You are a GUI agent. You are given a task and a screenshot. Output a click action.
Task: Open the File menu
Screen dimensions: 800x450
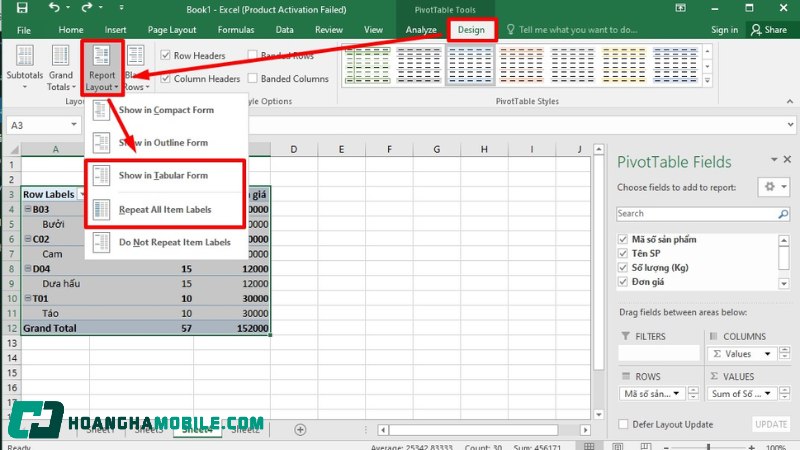point(23,30)
